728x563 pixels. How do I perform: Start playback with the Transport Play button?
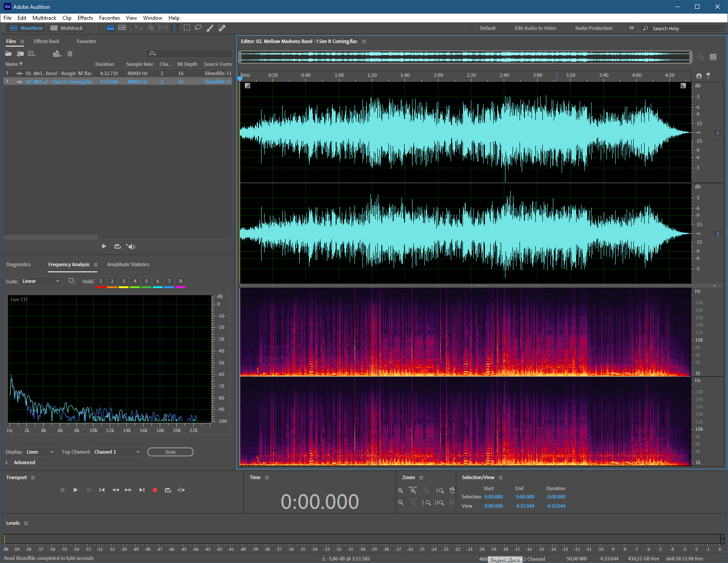point(75,490)
